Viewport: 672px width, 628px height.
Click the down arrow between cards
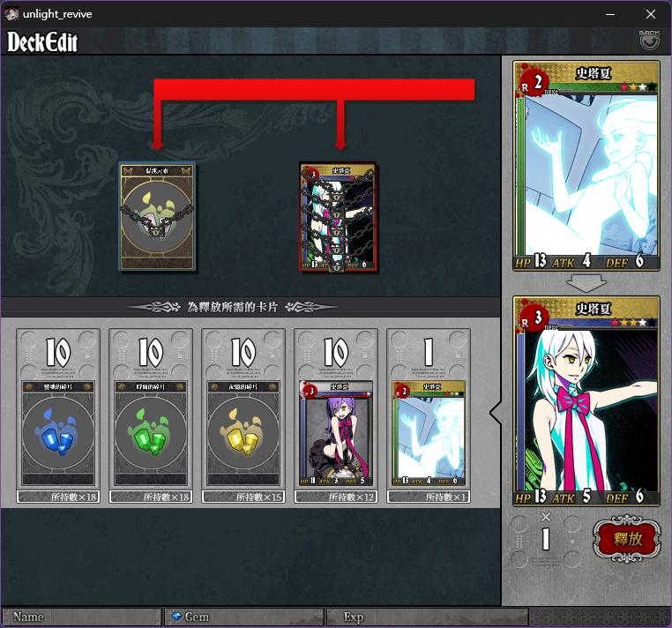[x=586, y=283]
